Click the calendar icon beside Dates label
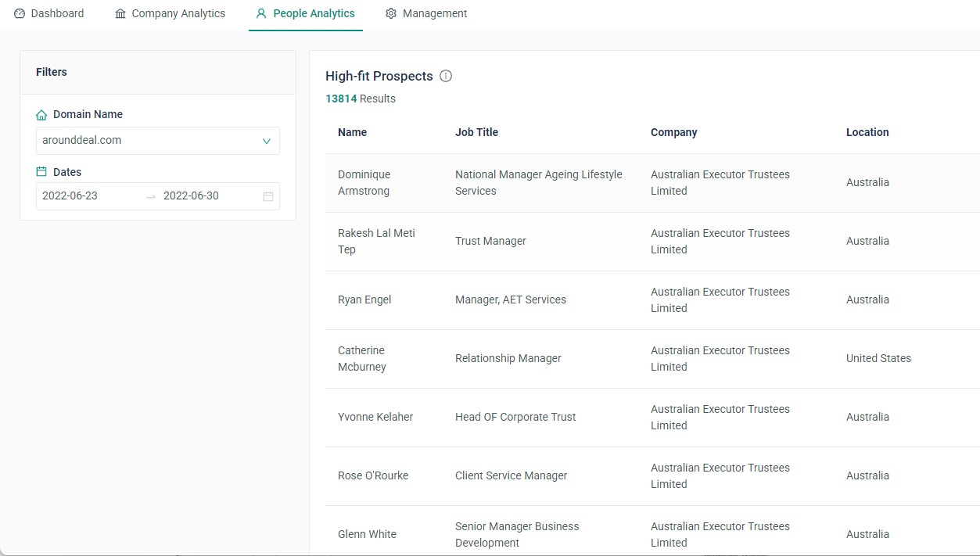This screenshot has height=556, width=980. pos(41,172)
